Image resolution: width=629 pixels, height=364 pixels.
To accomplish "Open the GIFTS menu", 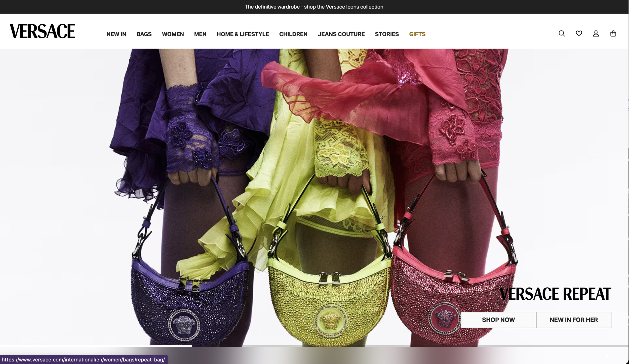I will click(417, 34).
